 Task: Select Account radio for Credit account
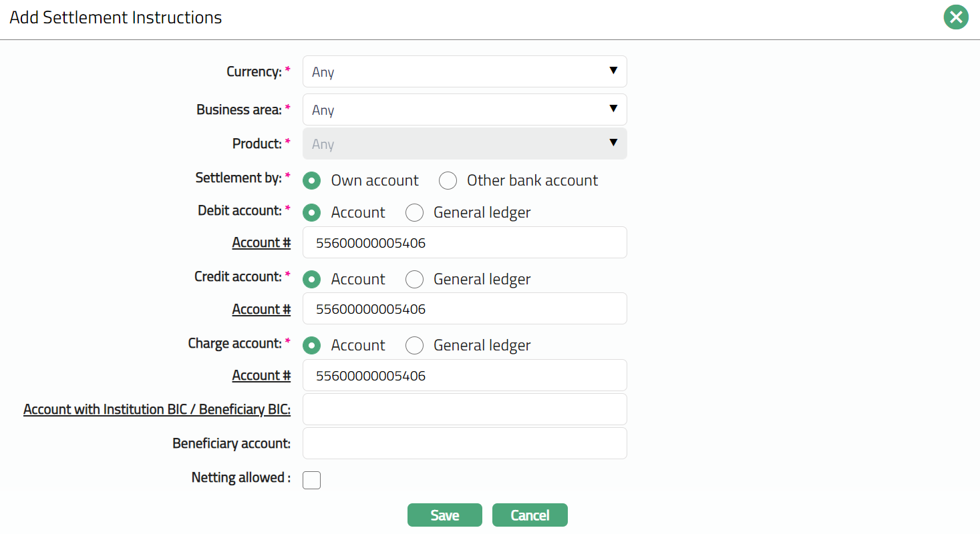click(x=311, y=279)
